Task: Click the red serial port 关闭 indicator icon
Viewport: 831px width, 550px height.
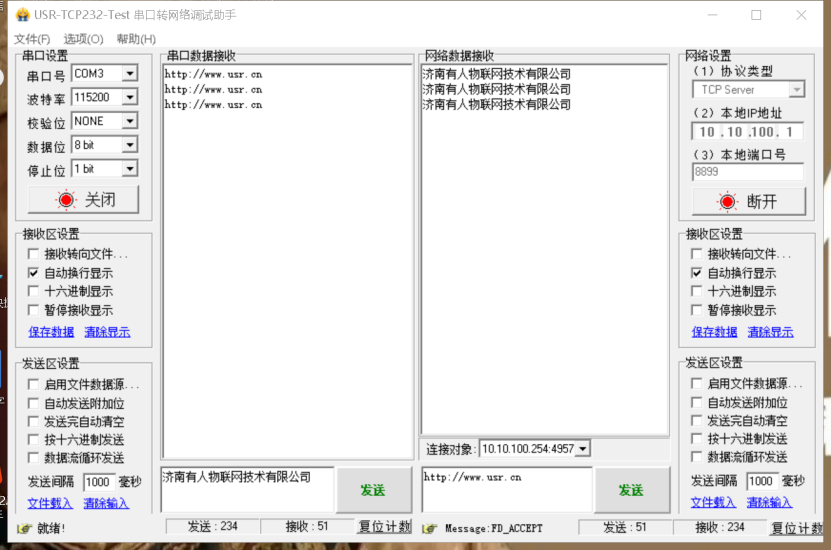Action: pyautogui.click(x=66, y=200)
